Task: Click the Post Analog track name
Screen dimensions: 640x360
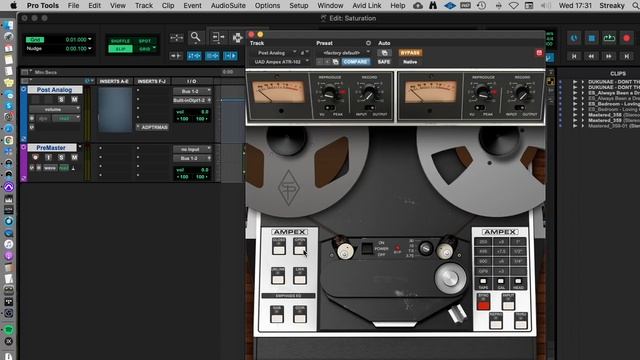Action: [x=54, y=89]
